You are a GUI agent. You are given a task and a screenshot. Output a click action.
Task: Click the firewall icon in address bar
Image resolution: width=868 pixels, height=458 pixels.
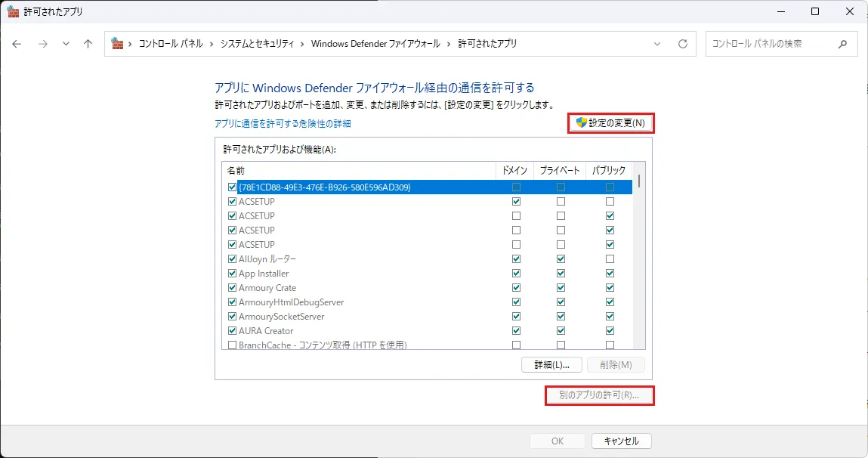117,43
